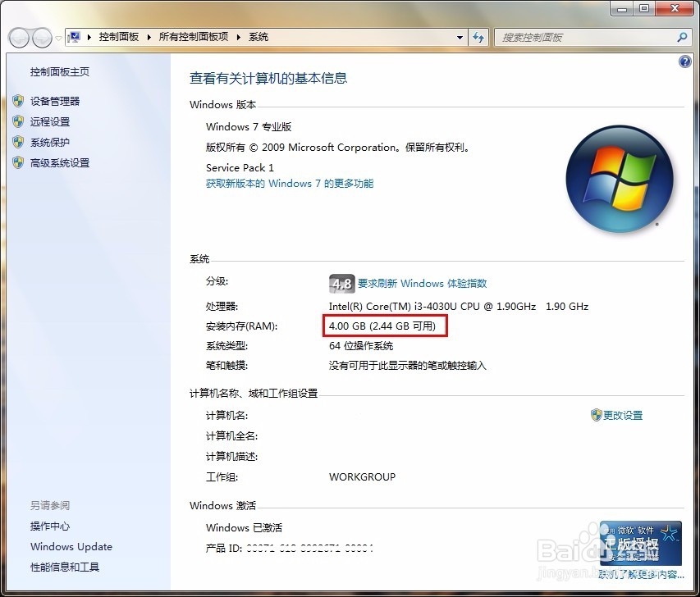Click the processor text Intel(R) Core(TM) i3-4030U
700x597 pixels.
coord(459,307)
